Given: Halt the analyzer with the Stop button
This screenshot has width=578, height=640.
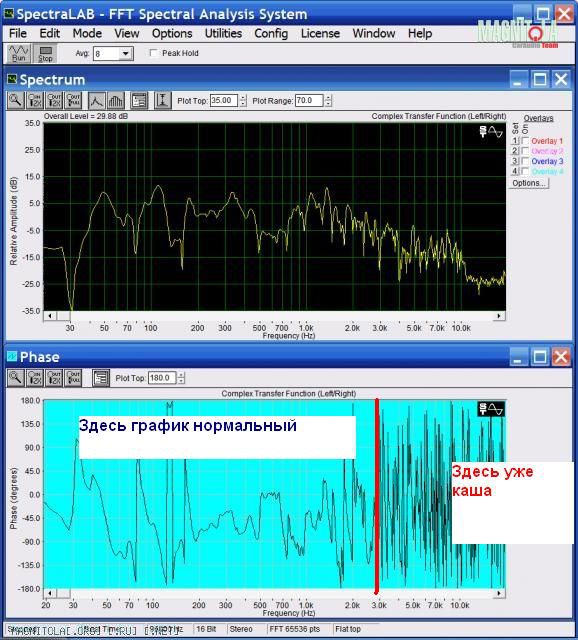Looking at the screenshot, I should (x=45, y=53).
